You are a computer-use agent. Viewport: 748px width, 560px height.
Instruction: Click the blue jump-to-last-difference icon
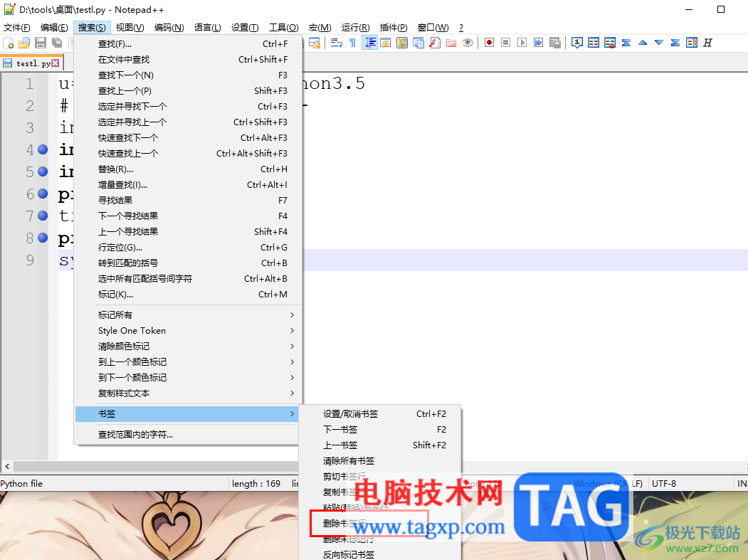(x=675, y=43)
